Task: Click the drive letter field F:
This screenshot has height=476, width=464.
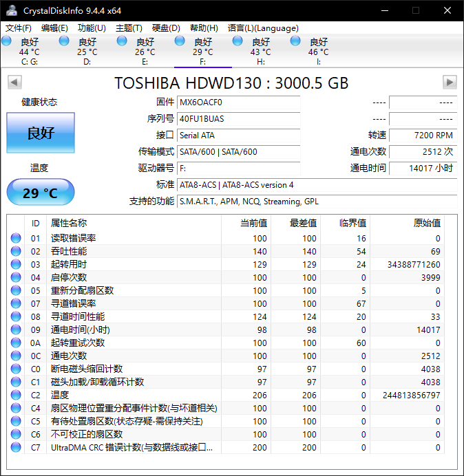Action: pyautogui.click(x=238, y=168)
